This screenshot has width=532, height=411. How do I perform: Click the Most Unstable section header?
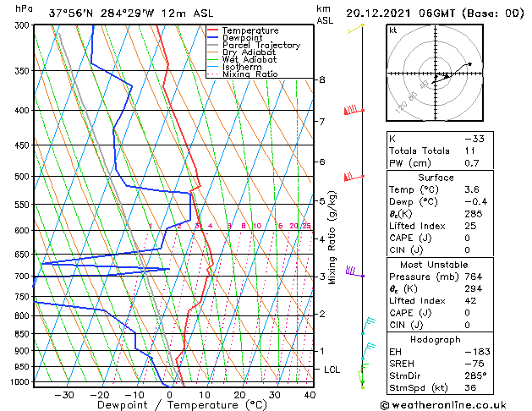click(x=434, y=265)
